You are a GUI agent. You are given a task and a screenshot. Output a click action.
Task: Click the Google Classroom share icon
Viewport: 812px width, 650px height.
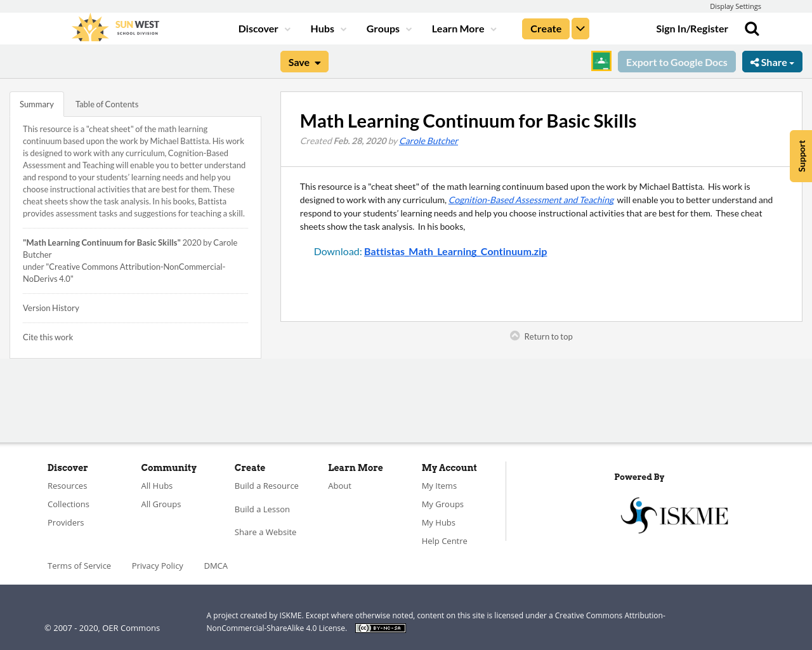(600, 61)
